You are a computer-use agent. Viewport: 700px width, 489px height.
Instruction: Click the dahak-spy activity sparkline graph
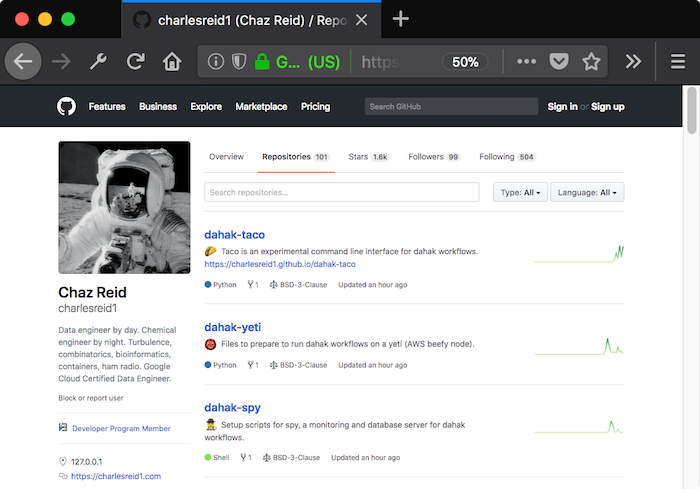pos(579,426)
